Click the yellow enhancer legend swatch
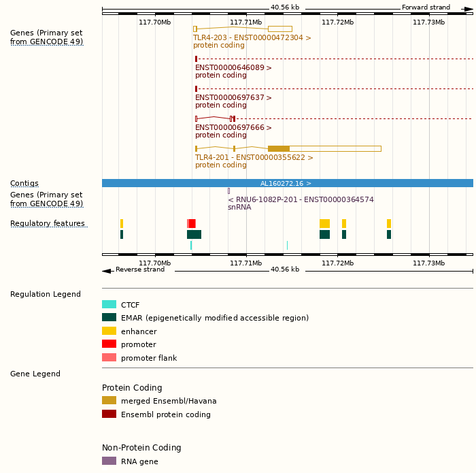The image size is (476, 473). pyautogui.click(x=109, y=331)
